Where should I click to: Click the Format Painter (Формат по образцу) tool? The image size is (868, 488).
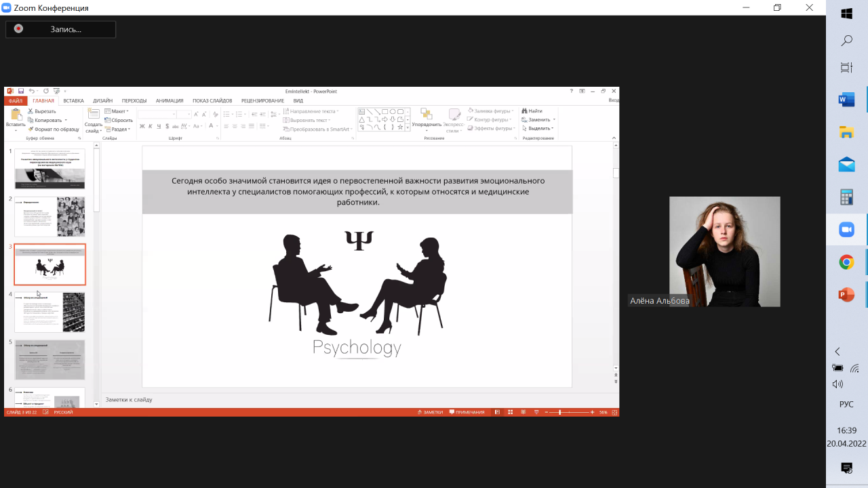point(53,129)
